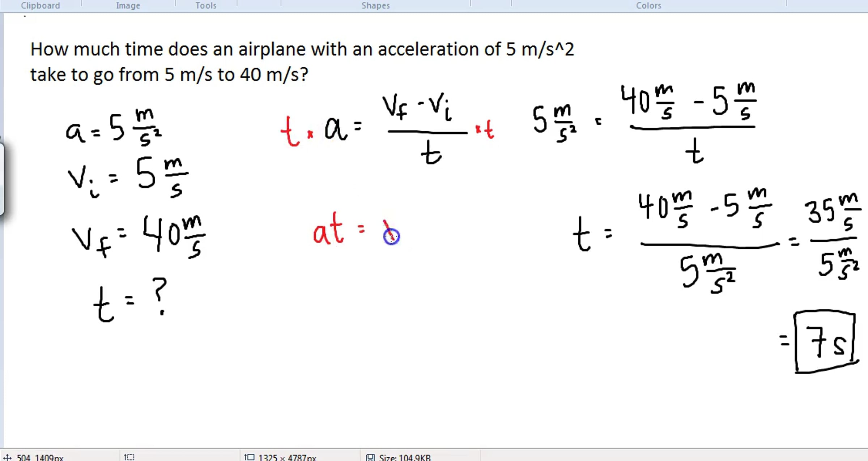Click the canvas dimensions icon in status bar
Image resolution: width=868 pixels, height=461 pixels.
(x=250, y=457)
